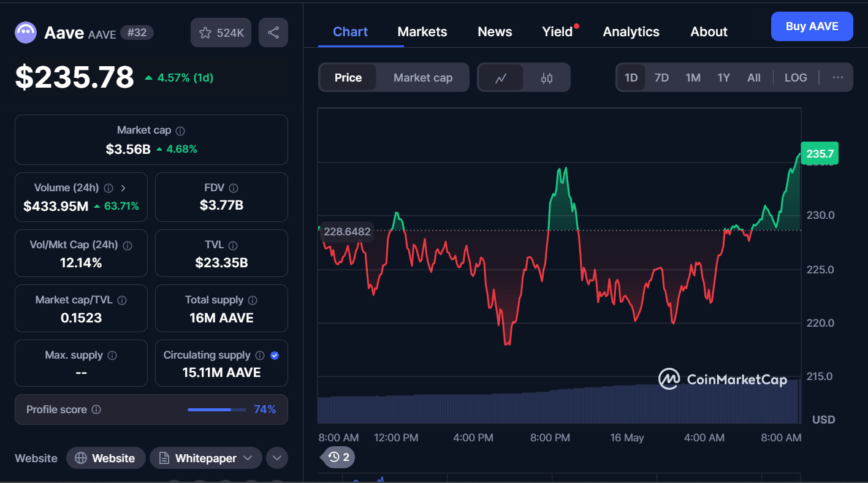Click the 16M AAVE total supply value

[221, 318]
